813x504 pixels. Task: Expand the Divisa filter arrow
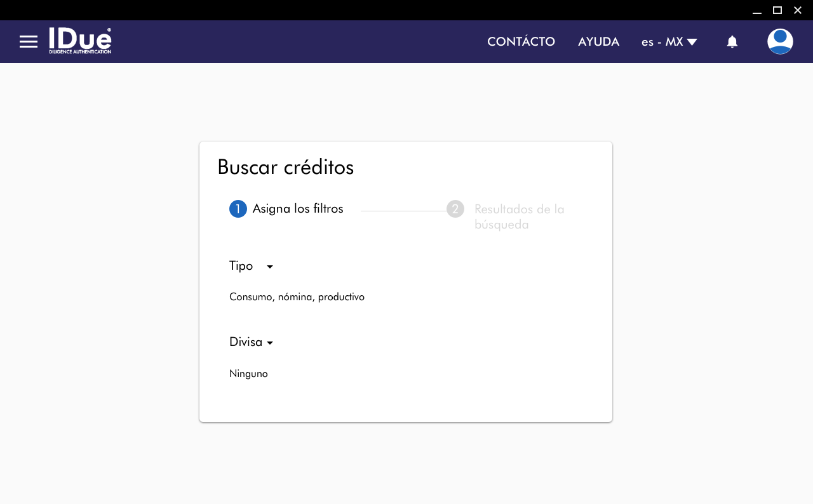270,343
